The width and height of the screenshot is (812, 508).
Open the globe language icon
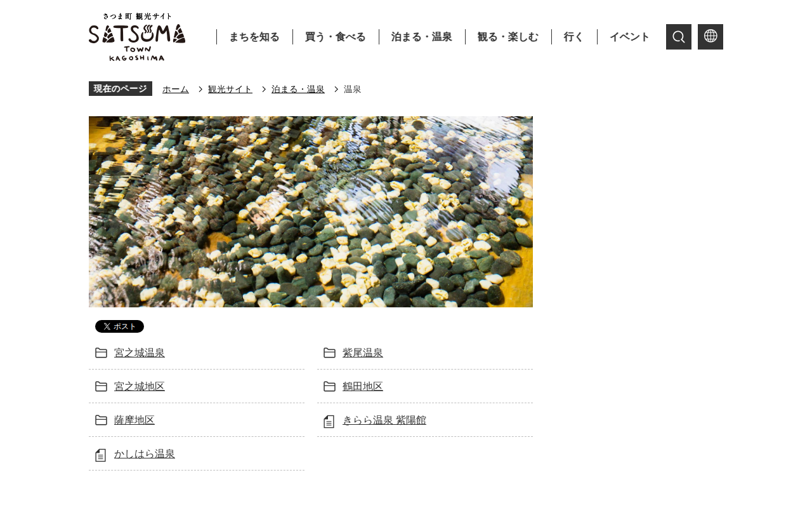[710, 37]
